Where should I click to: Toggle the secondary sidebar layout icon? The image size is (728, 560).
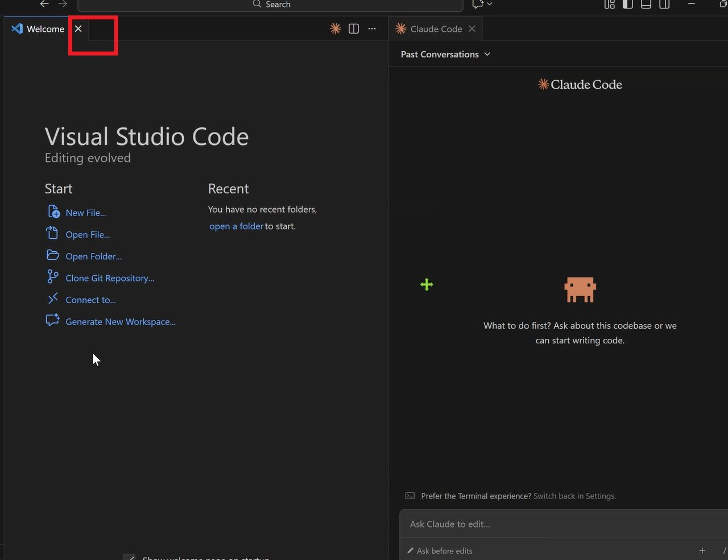[664, 4]
